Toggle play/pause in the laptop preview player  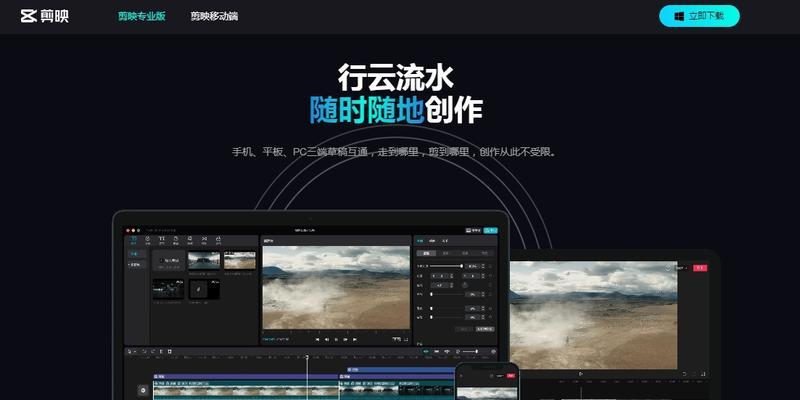[x=336, y=339]
